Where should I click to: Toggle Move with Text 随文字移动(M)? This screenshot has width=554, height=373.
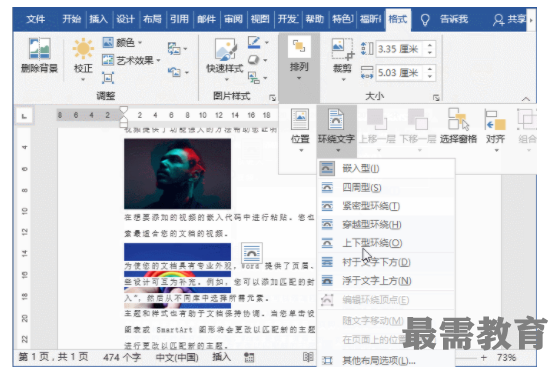coord(373,321)
